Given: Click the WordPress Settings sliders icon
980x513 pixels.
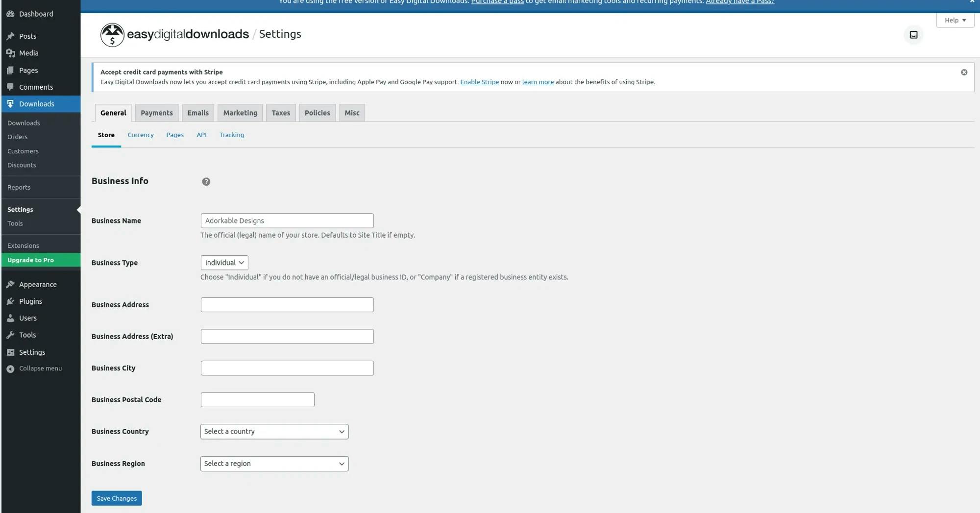Looking at the screenshot, I should [x=10, y=352].
